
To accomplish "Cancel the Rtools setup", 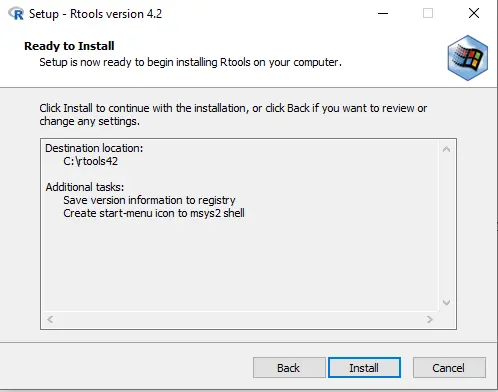I will coord(449,368).
